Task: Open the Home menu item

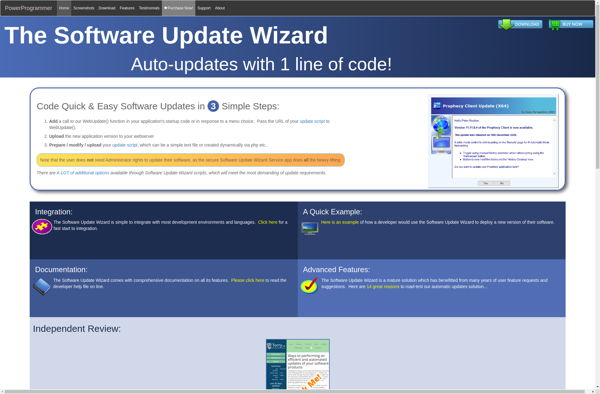Action: pyautogui.click(x=64, y=8)
